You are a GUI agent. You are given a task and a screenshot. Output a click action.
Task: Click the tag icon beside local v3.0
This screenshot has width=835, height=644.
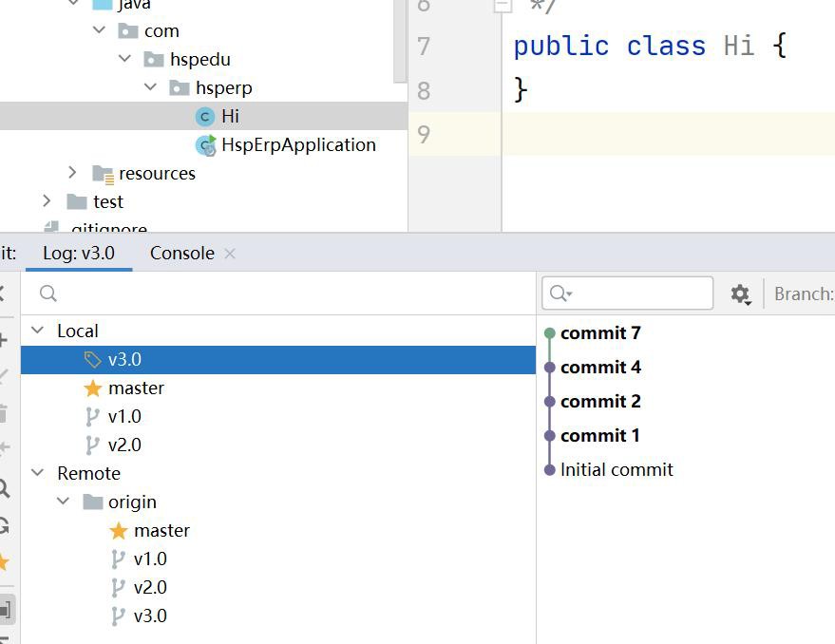pyautogui.click(x=92, y=360)
